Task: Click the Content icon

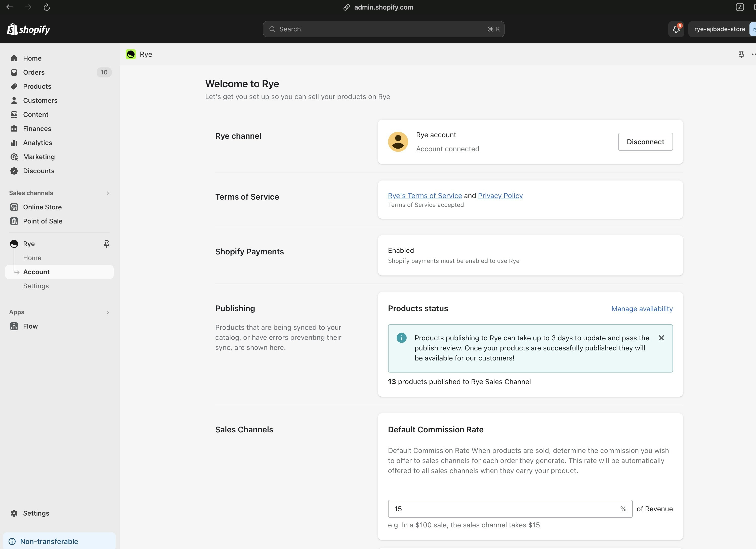Action: pos(14,115)
